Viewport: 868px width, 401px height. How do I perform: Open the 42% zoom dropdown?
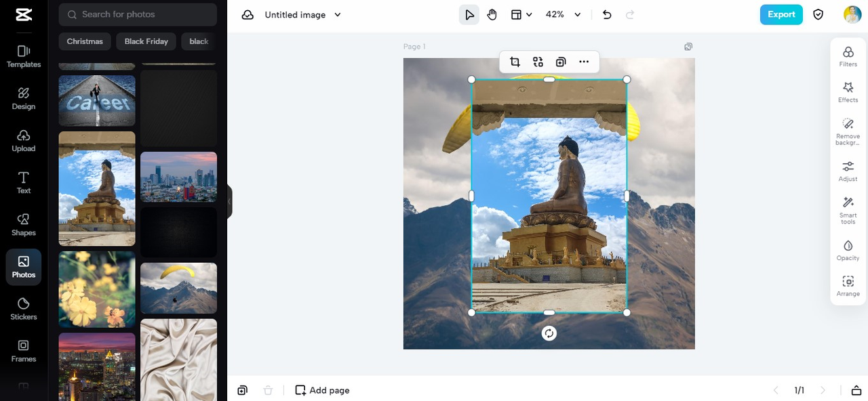coord(564,15)
